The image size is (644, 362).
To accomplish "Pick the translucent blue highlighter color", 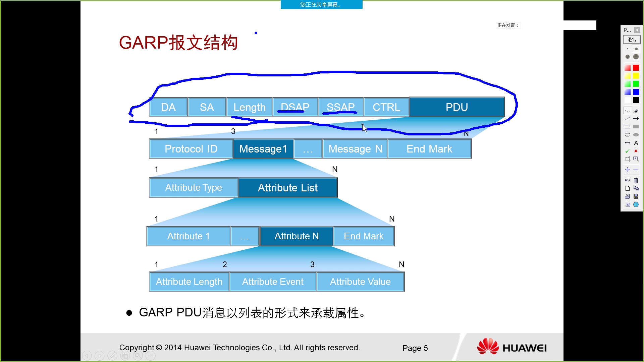I will [x=628, y=92].
